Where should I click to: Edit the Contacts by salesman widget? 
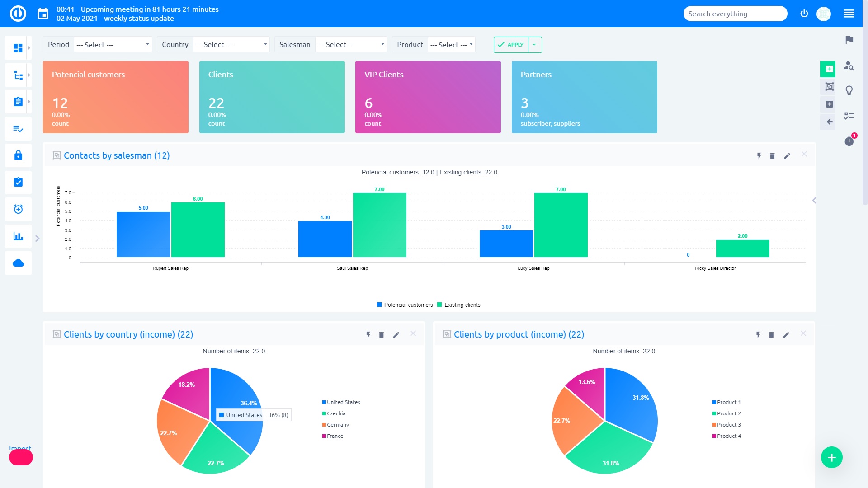click(788, 155)
